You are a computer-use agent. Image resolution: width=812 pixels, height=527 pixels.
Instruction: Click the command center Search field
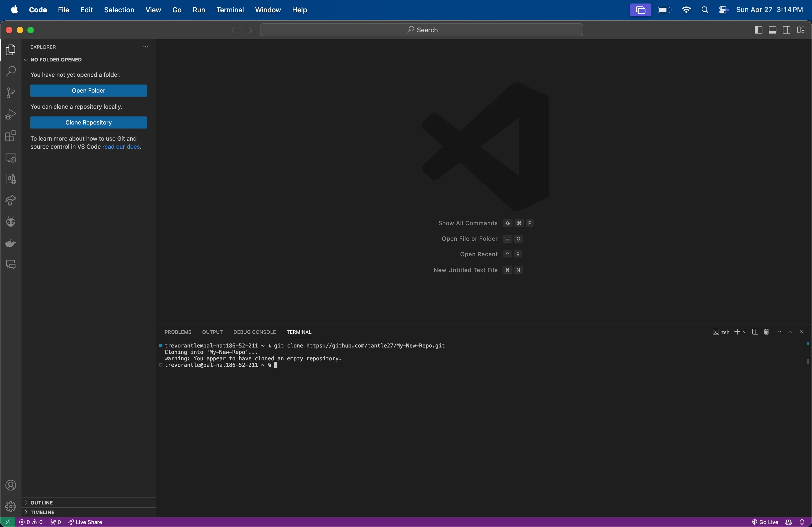pyautogui.click(x=421, y=30)
